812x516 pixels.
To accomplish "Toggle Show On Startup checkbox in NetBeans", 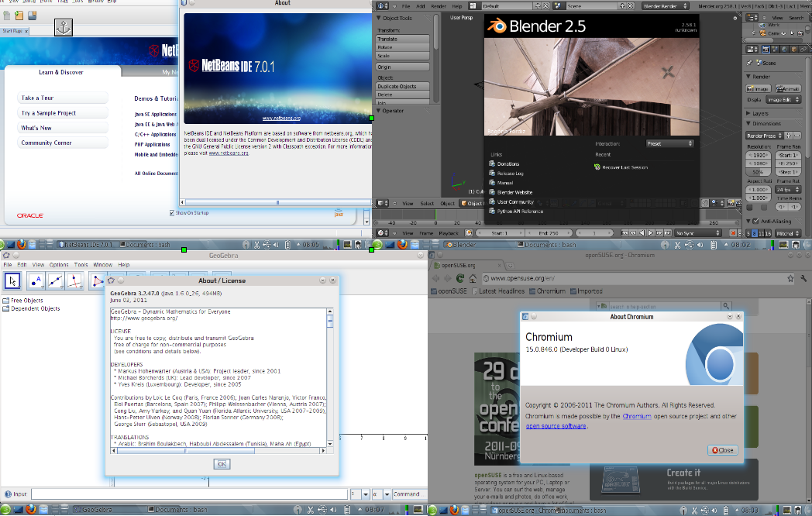I will point(172,213).
